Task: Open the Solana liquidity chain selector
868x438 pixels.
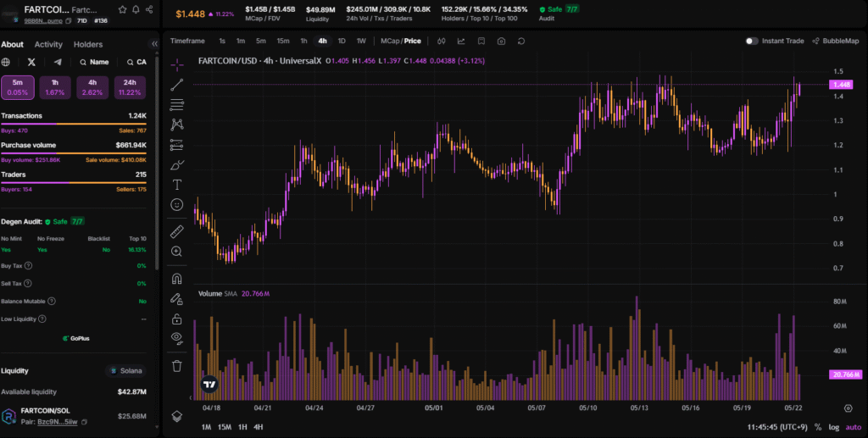Action: tap(125, 371)
